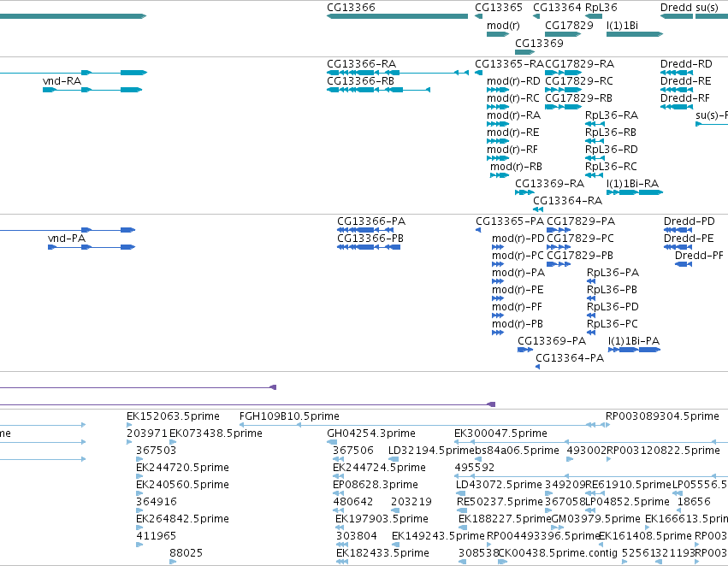
Task: Select the RpL36-PC protein label
Action: coord(613,324)
